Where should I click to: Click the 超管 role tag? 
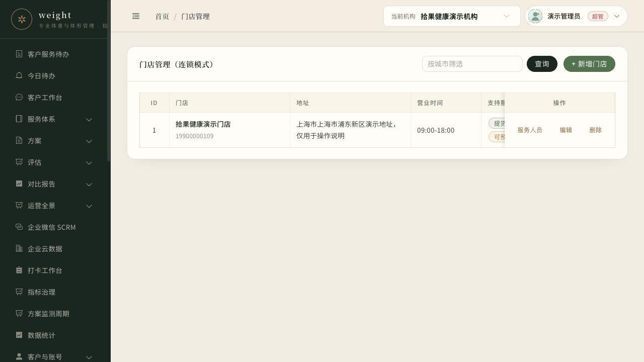(598, 16)
